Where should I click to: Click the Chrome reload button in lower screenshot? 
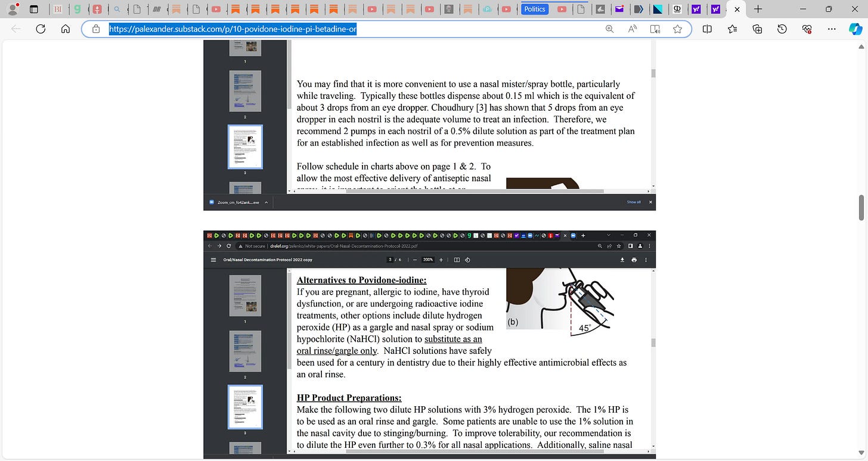[230, 245]
